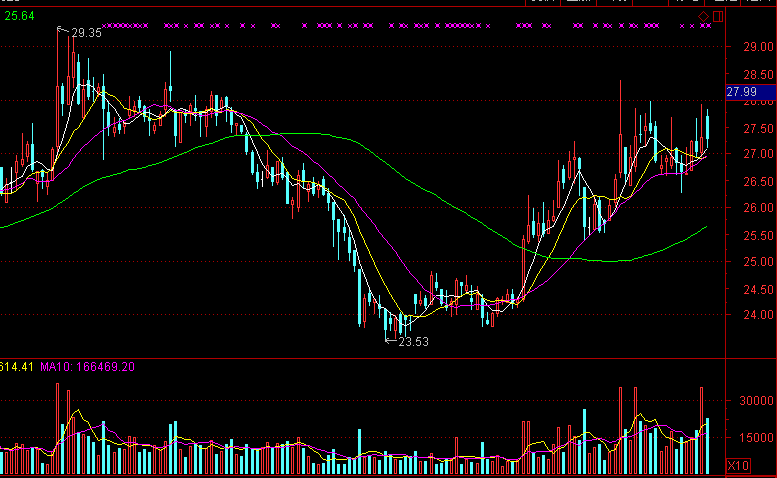The image size is (777, 478).
Task: Click the red diamond icon above the chart
Action: tap(704, 17)
